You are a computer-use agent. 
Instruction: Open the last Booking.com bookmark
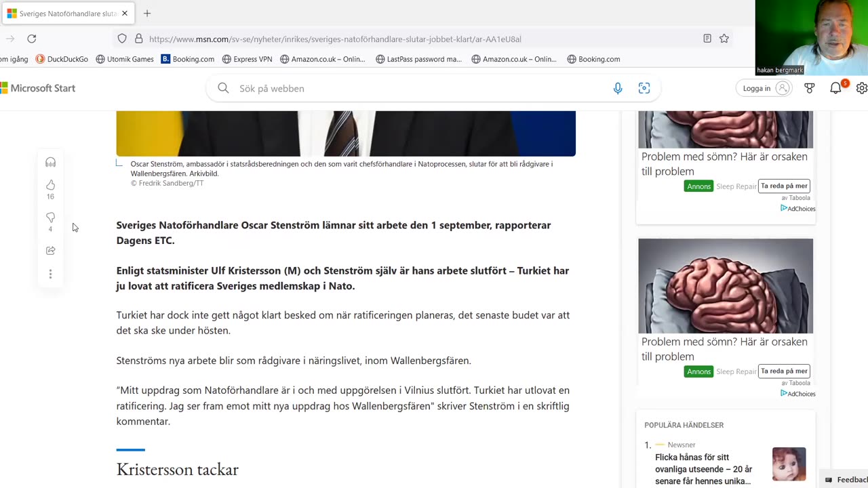pyautogui.click(x=593, y=59)
